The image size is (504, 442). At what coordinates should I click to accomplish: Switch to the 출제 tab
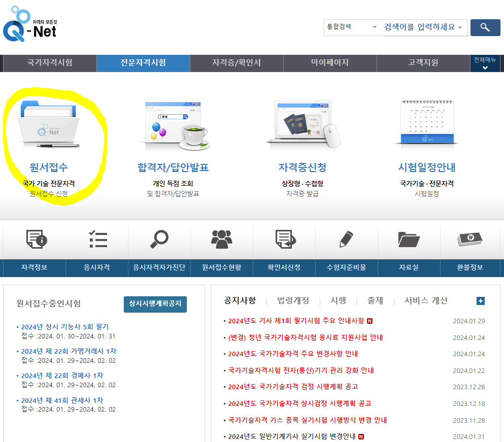[375, 300]
